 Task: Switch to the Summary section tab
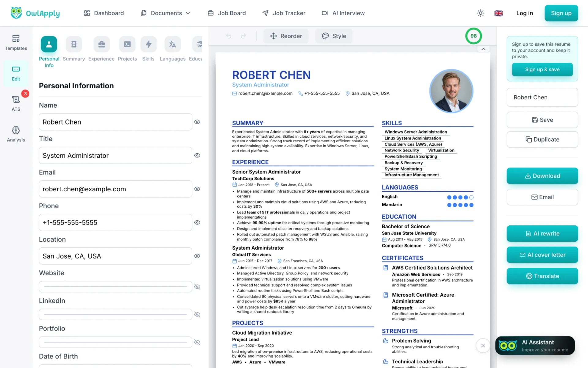74,49
